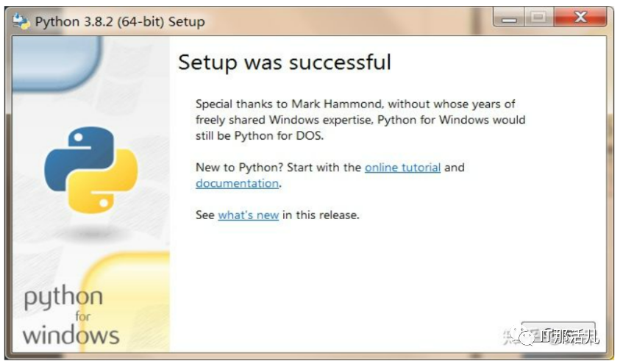The image size is (620, 364).
Task: Select the "Setup was successful" heading
Action: tap(285, 63)
